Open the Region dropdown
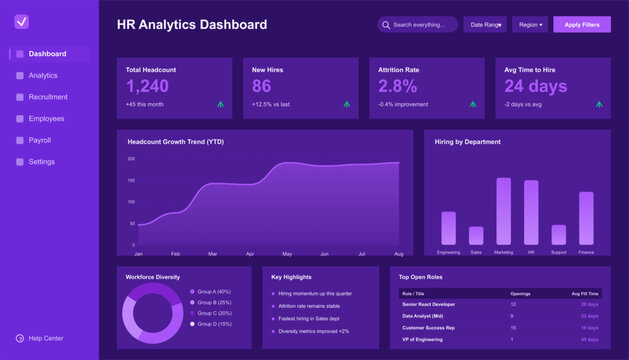 click(530, 24)
